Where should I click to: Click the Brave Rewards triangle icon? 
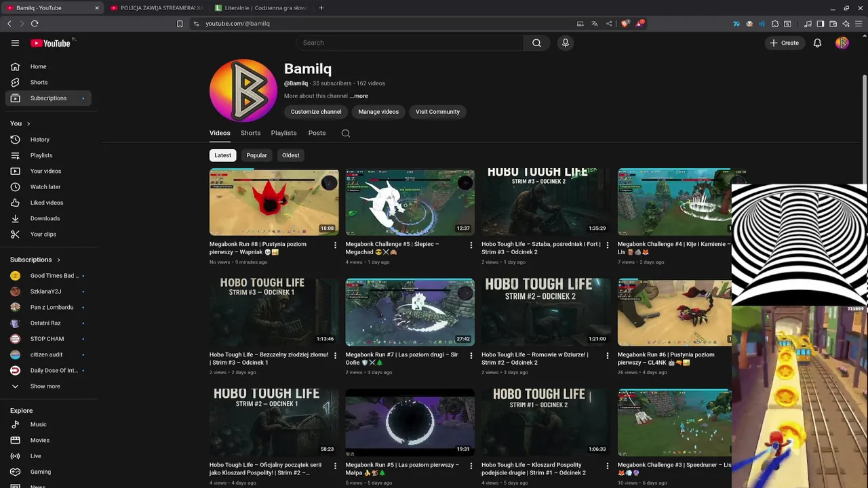coord(639,24)
